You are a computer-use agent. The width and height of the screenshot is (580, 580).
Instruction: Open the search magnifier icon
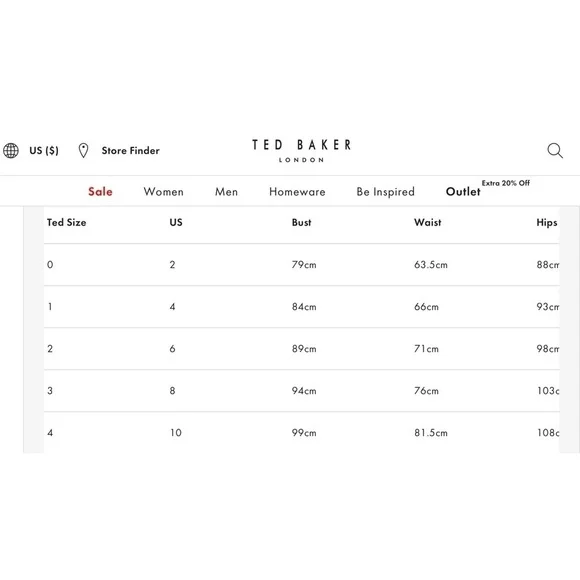point(555,151)
